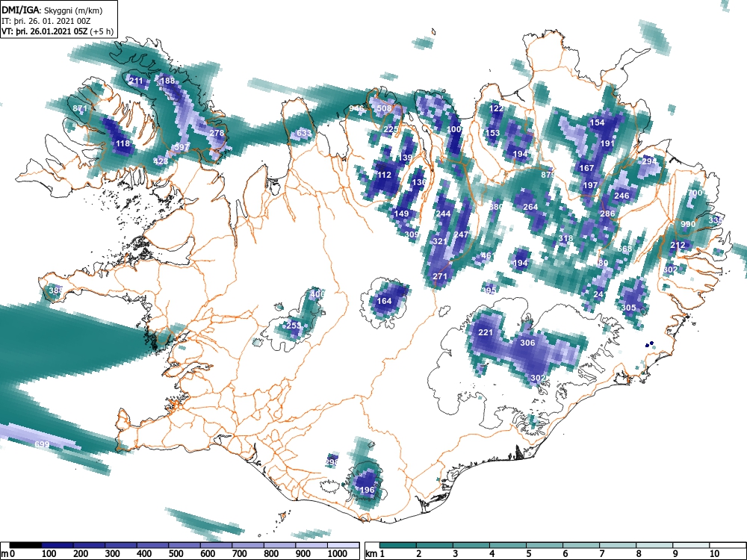The width and height of the screenshot is (747, 560).
Task: Click the 'km 1' legend label
Action: pos(376,554)
